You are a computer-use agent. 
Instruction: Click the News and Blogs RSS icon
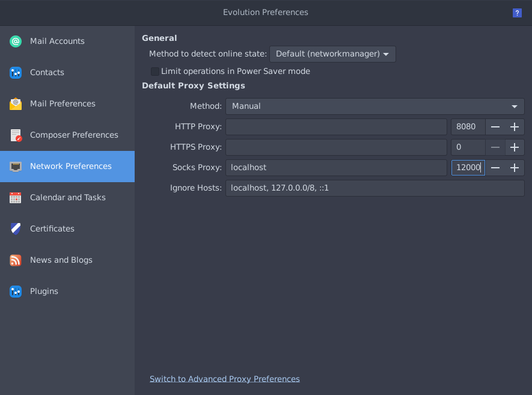click(x=16, y=260)
